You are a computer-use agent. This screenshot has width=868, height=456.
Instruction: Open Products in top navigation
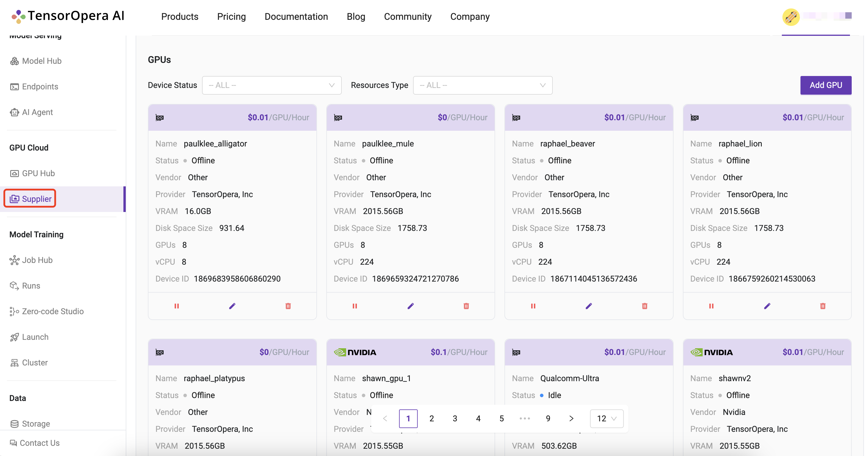(180, 17)
